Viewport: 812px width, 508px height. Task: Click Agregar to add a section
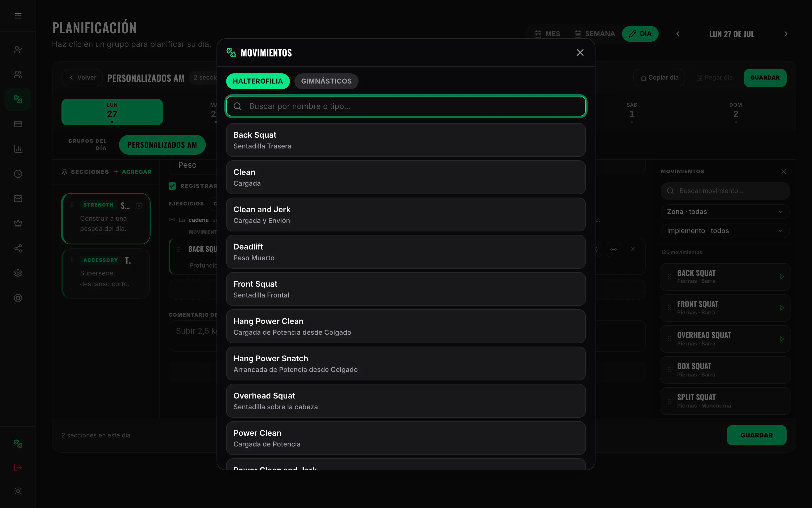133,172
